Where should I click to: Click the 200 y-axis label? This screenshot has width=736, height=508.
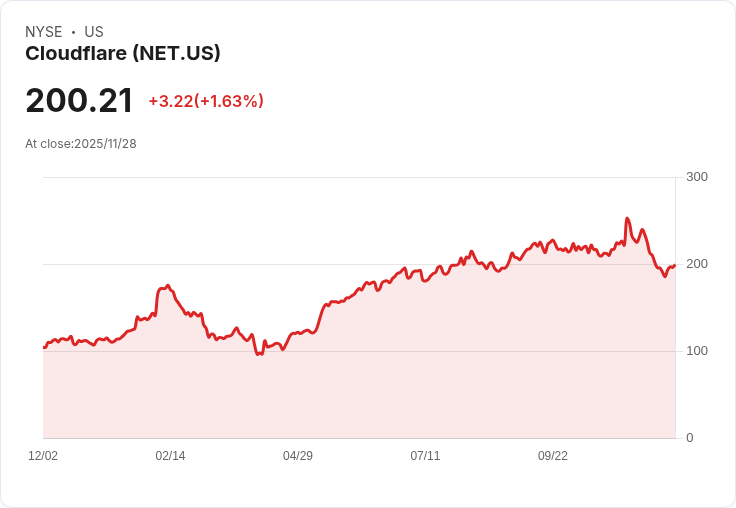(697, 264)
